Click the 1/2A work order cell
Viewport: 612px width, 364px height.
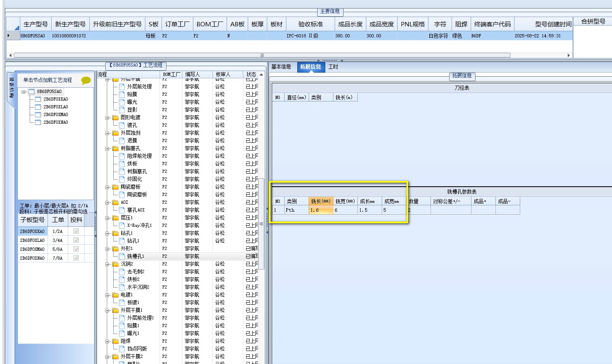(x=58, y=231)
